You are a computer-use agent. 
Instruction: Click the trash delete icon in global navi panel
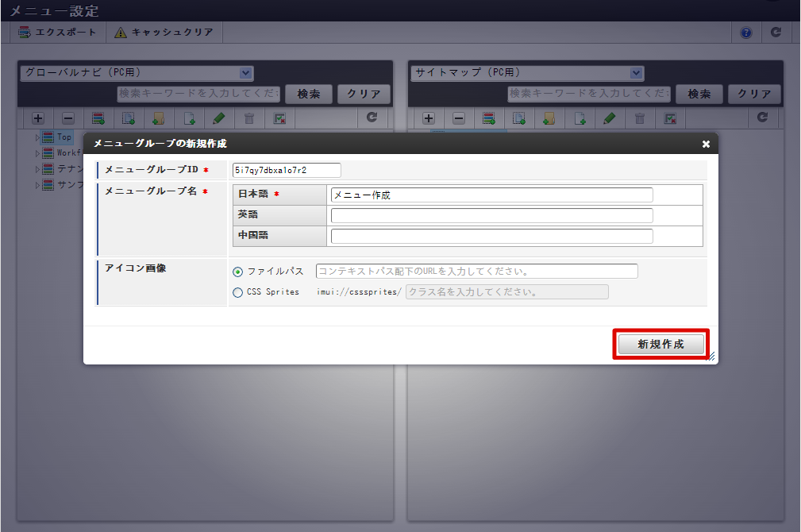pyautogui.click(x=248, y=118)
